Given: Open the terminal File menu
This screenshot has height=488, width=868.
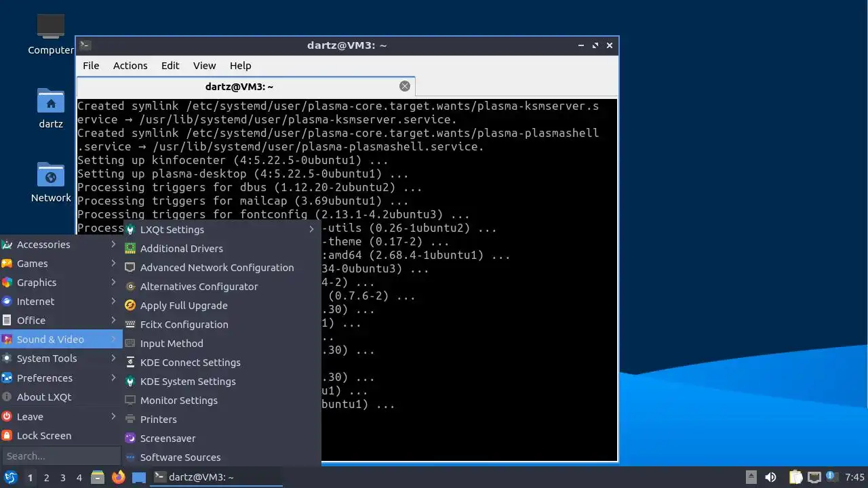Looking at the screenshot, I should [91, 66].
